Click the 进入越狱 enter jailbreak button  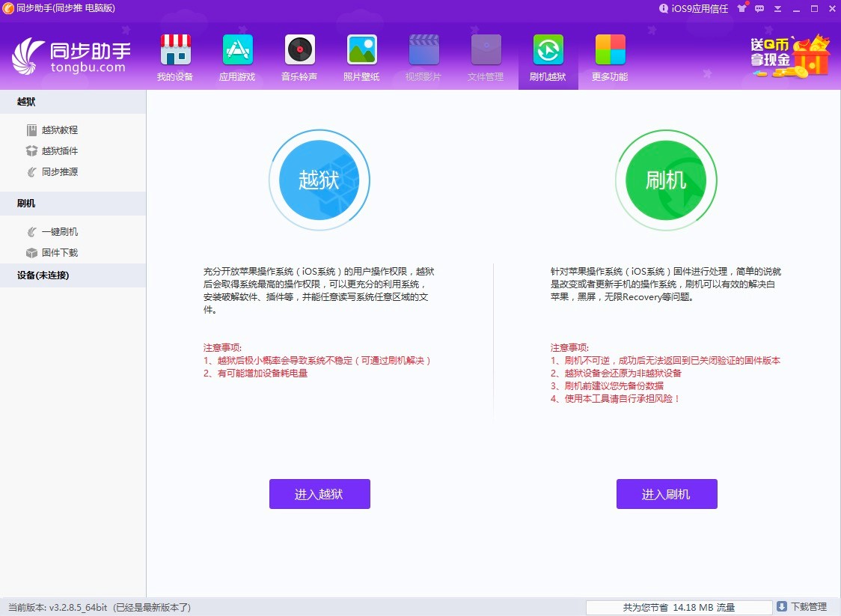(319, 494)
